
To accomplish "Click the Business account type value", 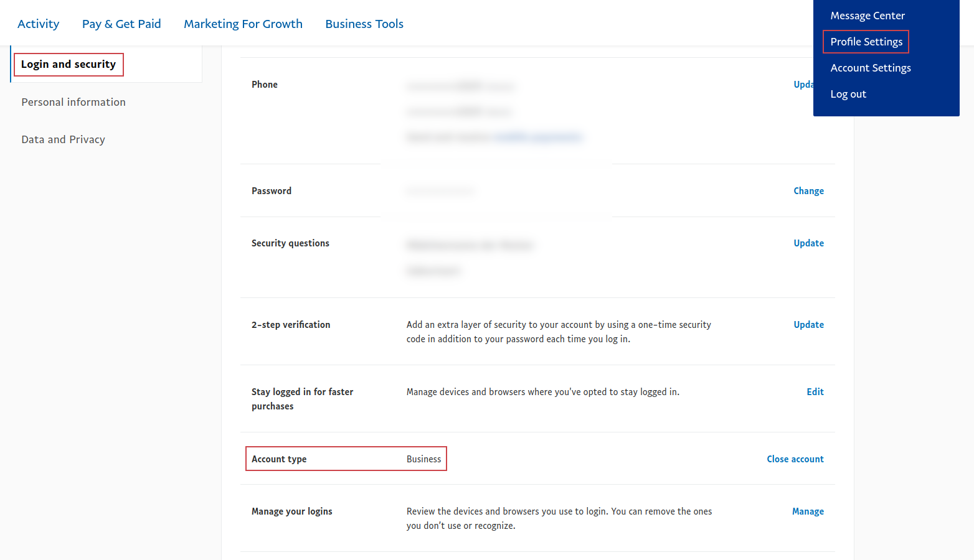I will [423, 459].
